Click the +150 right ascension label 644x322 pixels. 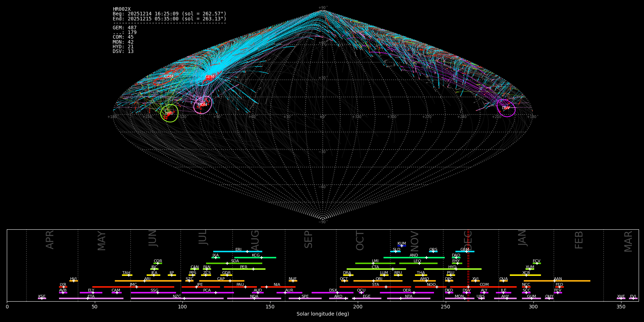147,117
